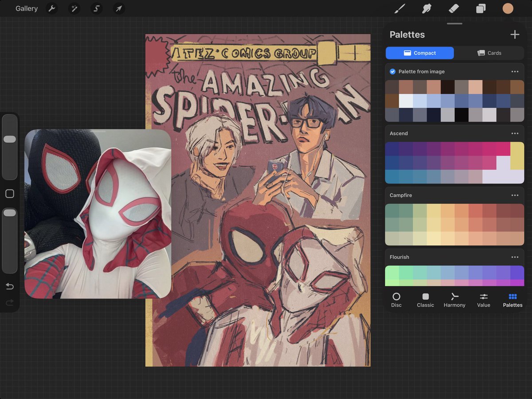The width and height of the screenshot is (532, 399).
Task: Toggle default checkmark on Palette from image
Action: 392,71
